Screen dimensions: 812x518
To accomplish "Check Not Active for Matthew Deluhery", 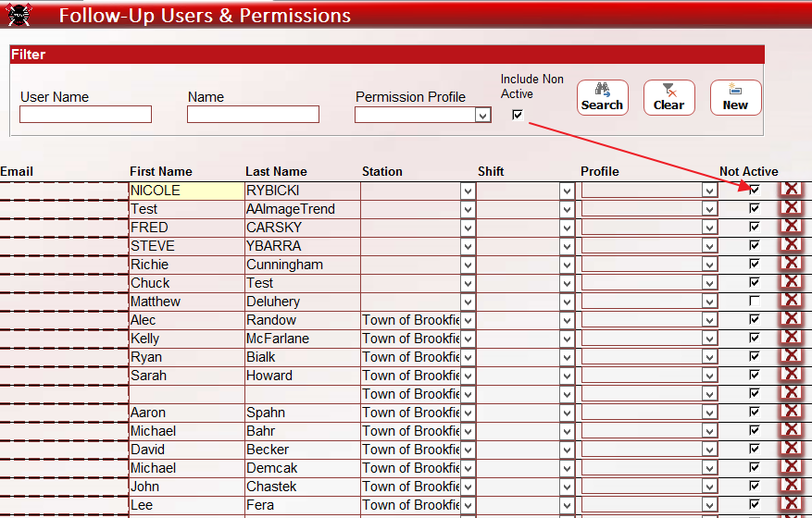I will click(755, 302).
